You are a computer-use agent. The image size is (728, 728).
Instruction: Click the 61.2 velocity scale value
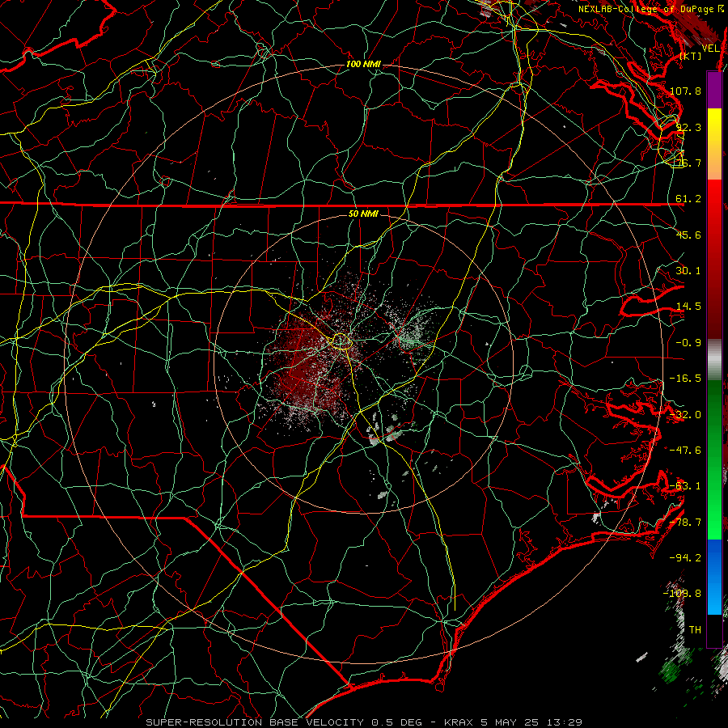[x=688, y=199]
